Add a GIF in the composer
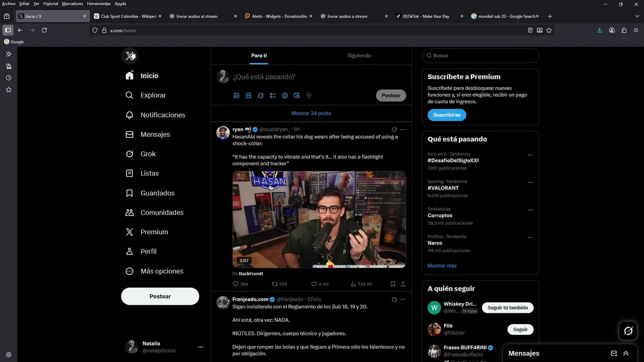The width and height of the screenshot is (644, 362). pos(249,96)
